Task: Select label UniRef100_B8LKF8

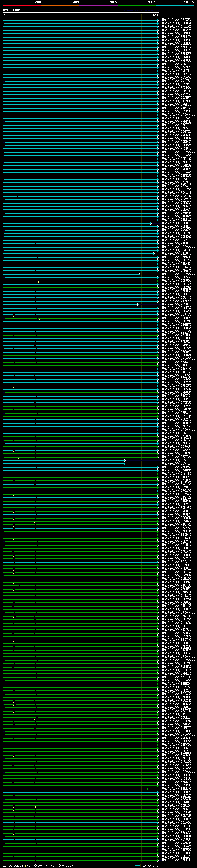Action: coord(176,54)
